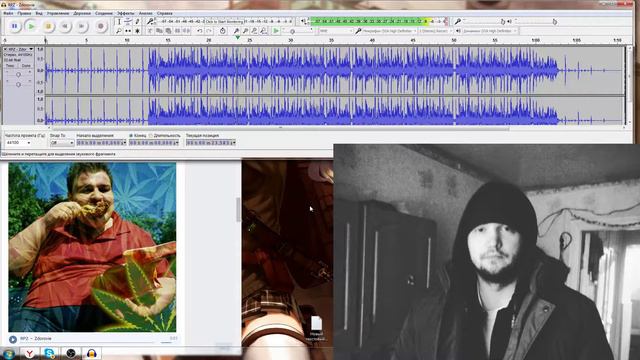Click the Zoom Out icon
Viewport: 640px width, 360px height.
pos(245,31)
